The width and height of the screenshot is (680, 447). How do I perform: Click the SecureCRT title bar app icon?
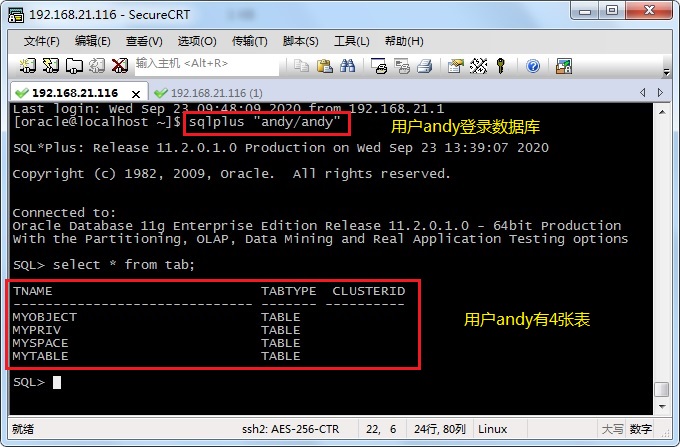(16, 15)
